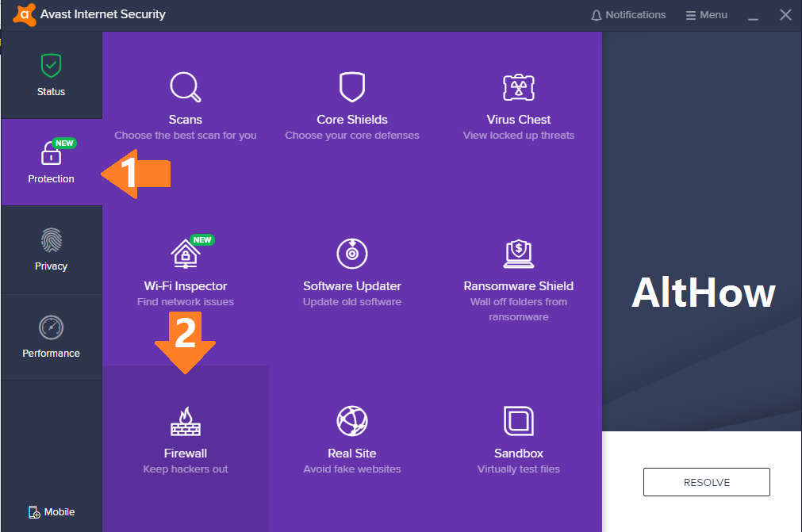Open the Sandbox square icon
Image resolution: width=802 pixels, height=532 pixels.
tap(519, 421)
